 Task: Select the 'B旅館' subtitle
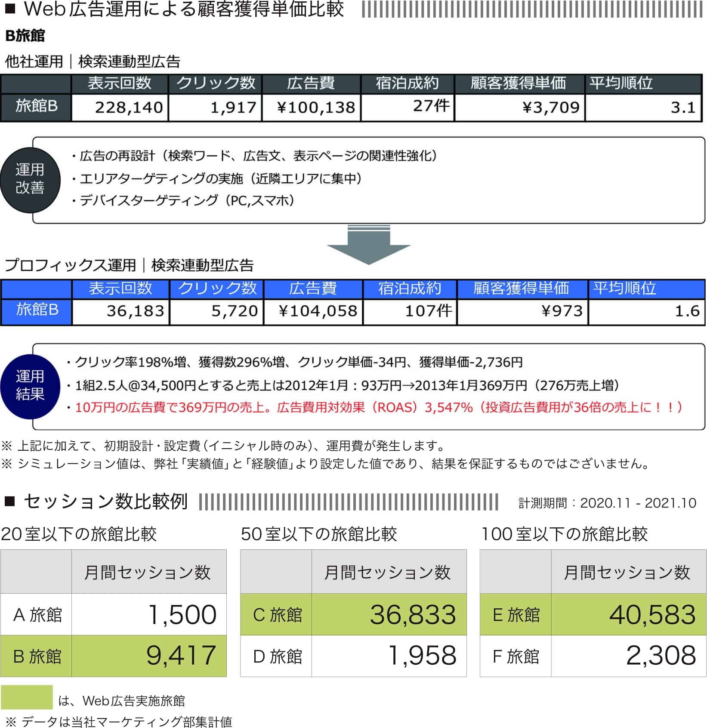(x=25, y=36)
